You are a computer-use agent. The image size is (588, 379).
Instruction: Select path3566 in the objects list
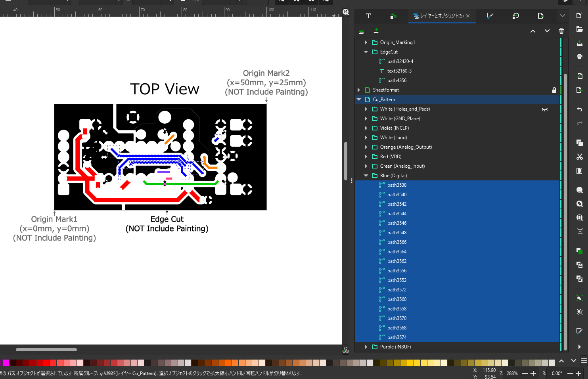point(396,242)
